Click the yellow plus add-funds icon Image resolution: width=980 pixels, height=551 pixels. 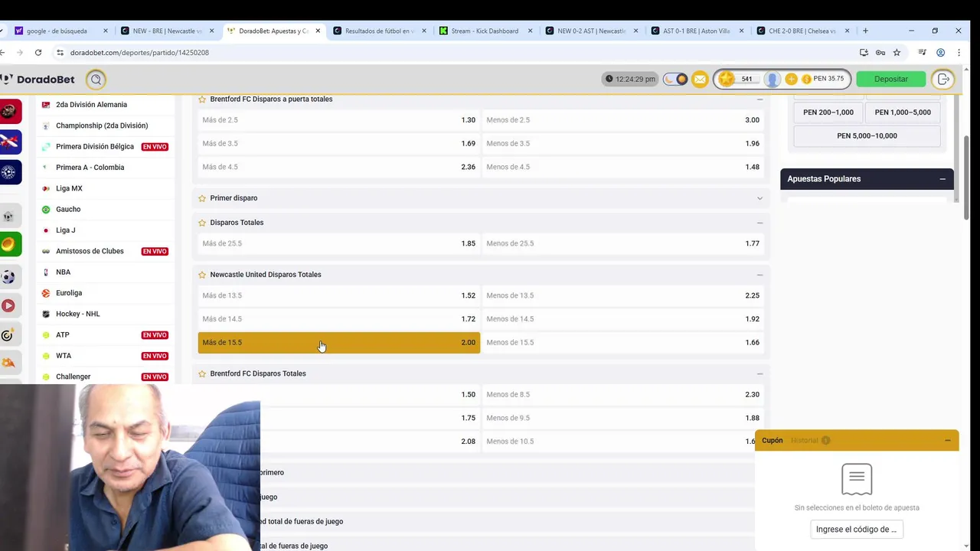click(791, 79)
